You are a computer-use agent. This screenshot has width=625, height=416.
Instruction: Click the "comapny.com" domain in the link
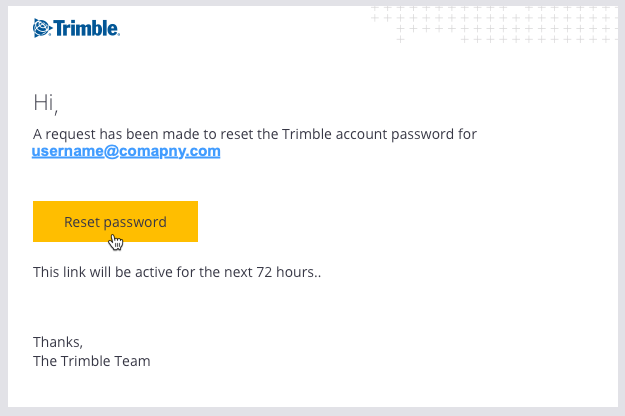pyautogui.click(x=170, y=151)
